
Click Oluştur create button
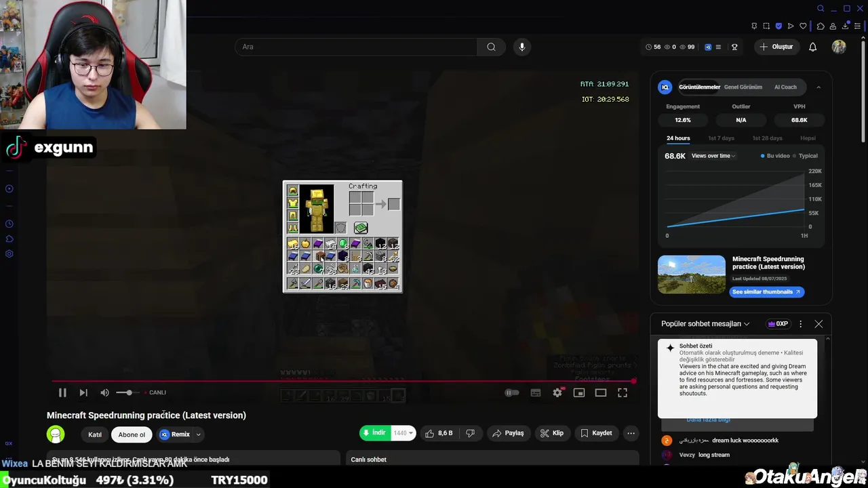[776, 47]
